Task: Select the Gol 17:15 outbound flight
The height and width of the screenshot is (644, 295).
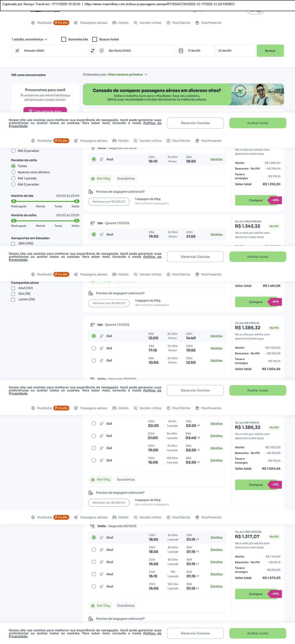Action: 94,348
